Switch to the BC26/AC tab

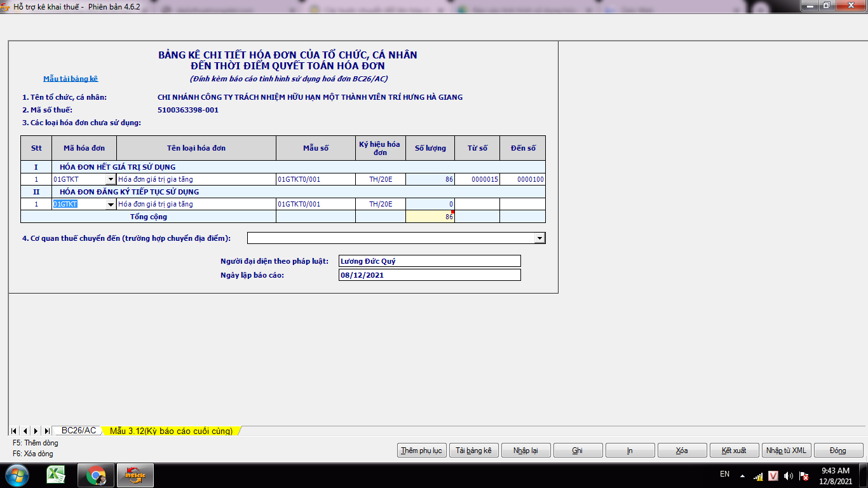(79, 431)
